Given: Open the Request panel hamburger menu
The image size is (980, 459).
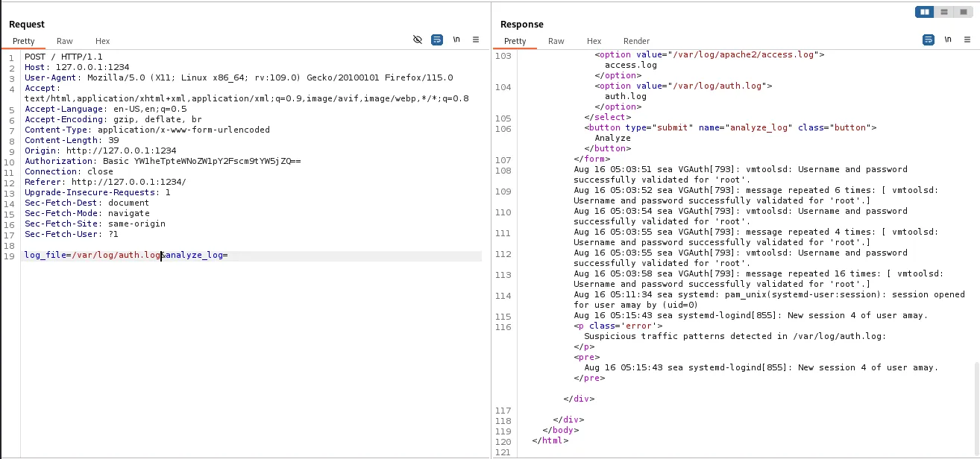Looking at the screenshot, I should point(476,39).
